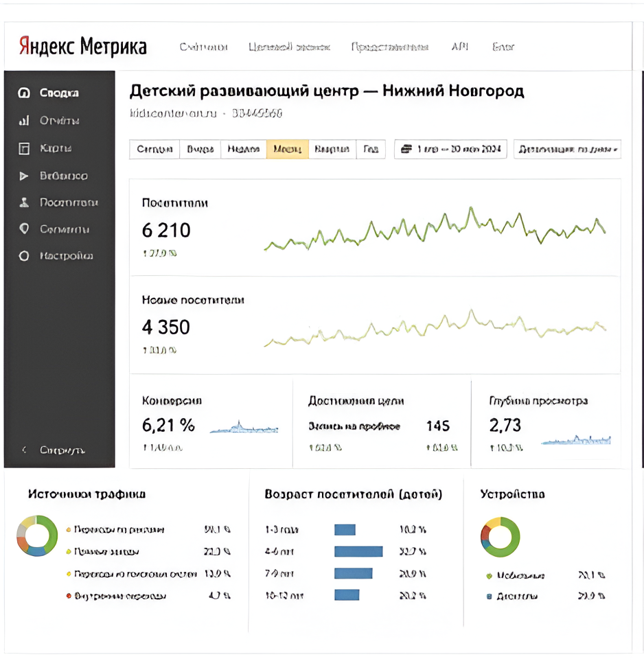Click the Посетители person icon

[x=24, y=203]
